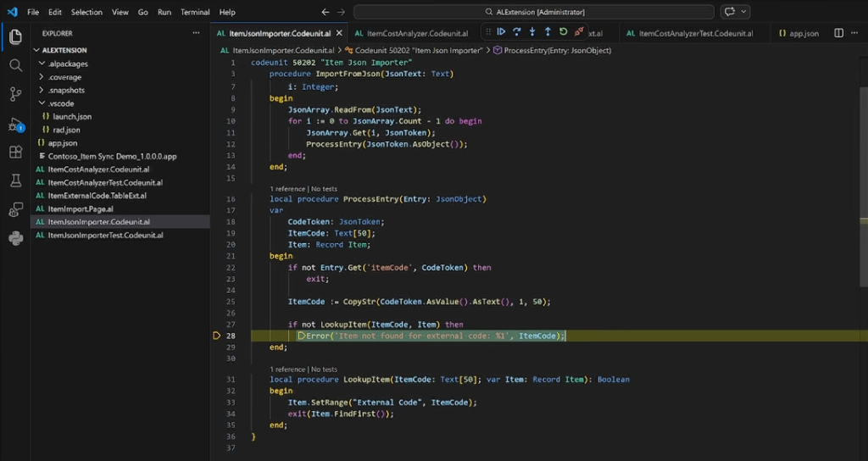Viewport: 868px width, 461px height.
Task: Open Explorer Views and More Actions ellipsis
Action: coord(196,33)
